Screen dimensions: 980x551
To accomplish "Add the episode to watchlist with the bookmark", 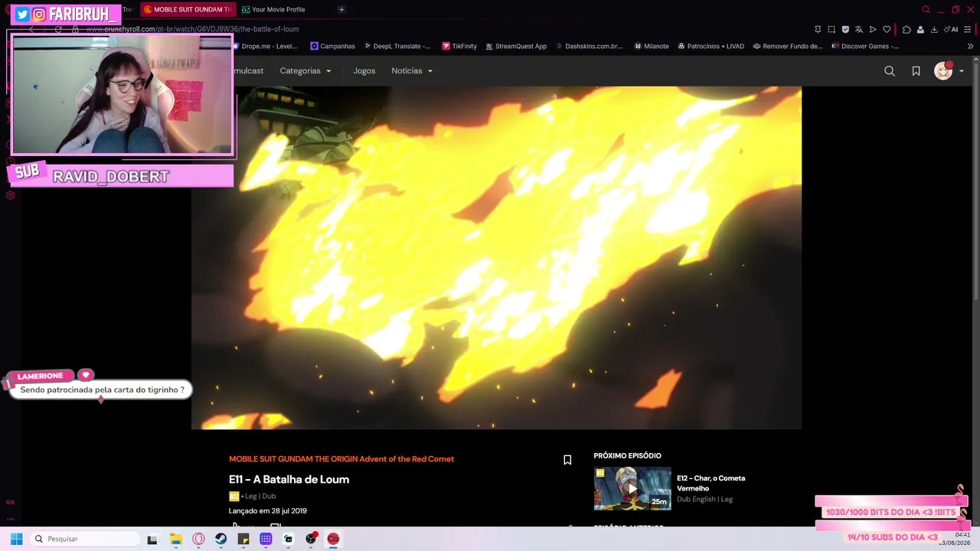I will pyautogui.click(x=567, y=460).
